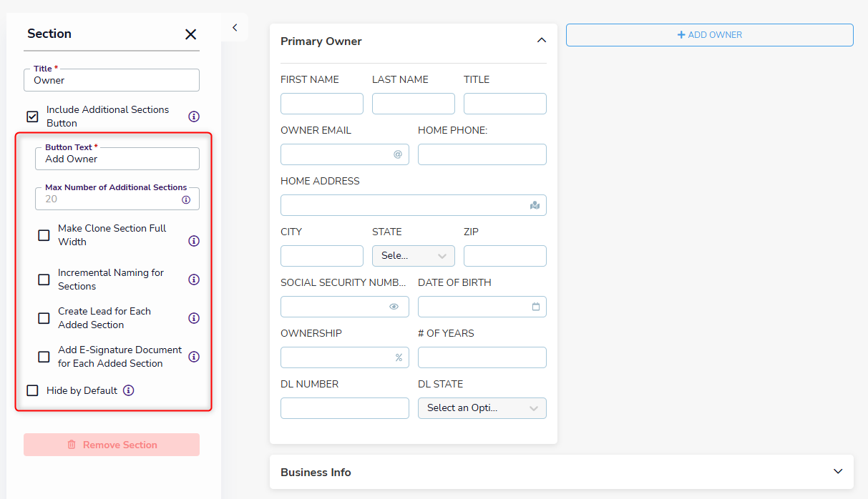Uncheck Include Additional Sections Button checkbox

[32, 117]
